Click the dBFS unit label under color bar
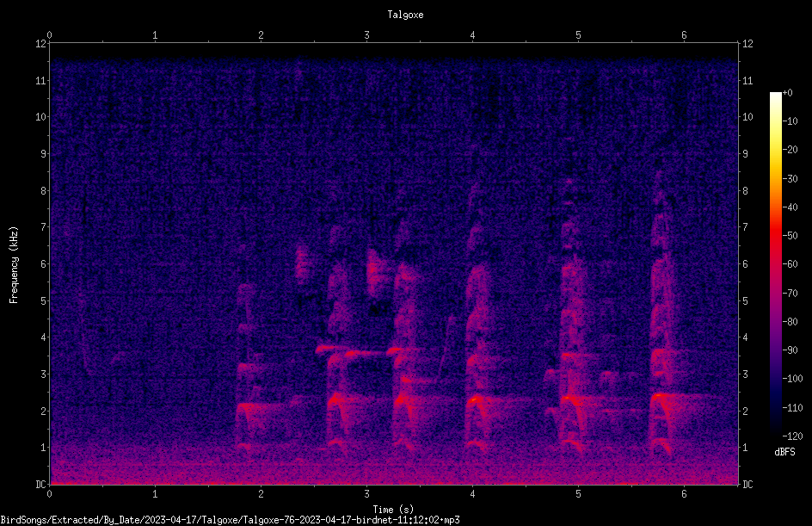Screen dimensions: 812x526 pos(784,452)
